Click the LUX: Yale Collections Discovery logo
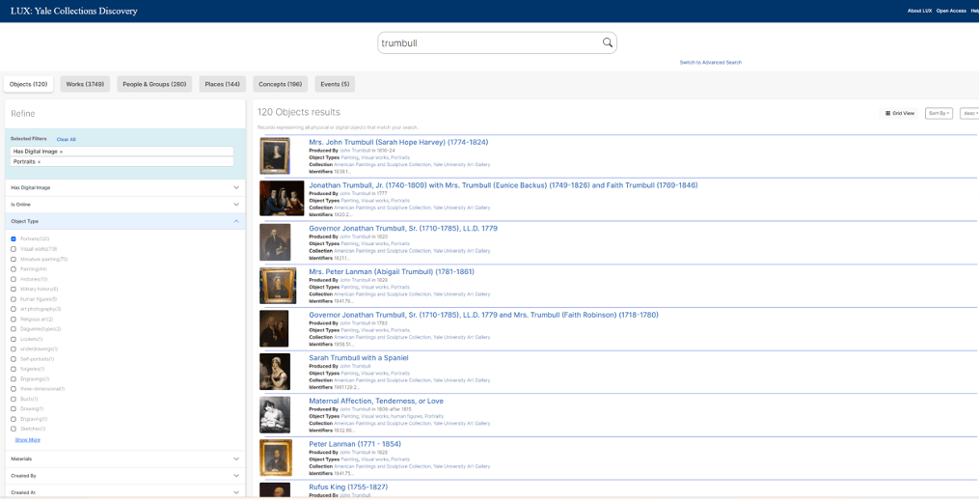The width and height of the screenshot is (980, 502). (x=74, y=11)
